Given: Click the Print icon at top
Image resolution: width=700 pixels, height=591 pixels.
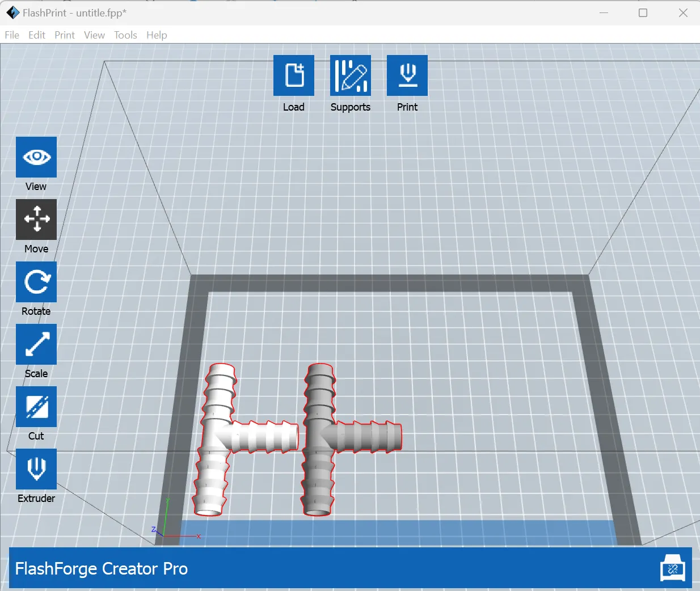Looking at the screenshot, I should coord(407,75).
